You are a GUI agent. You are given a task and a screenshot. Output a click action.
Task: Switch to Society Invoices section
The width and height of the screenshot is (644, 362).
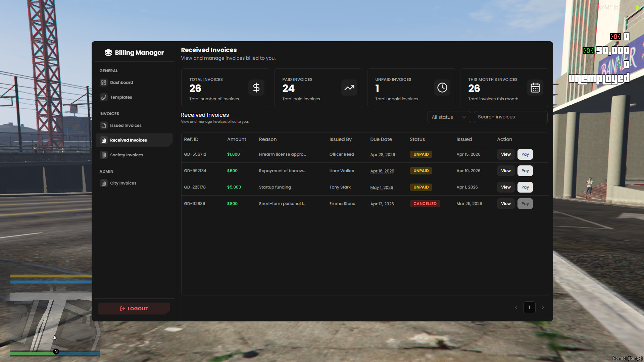[x=134, y=155]
